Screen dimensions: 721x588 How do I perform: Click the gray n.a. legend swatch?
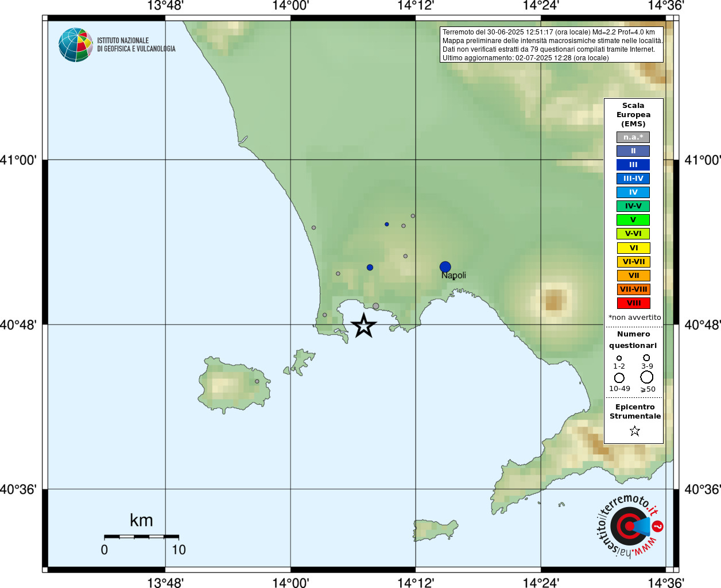coord(633,137)
